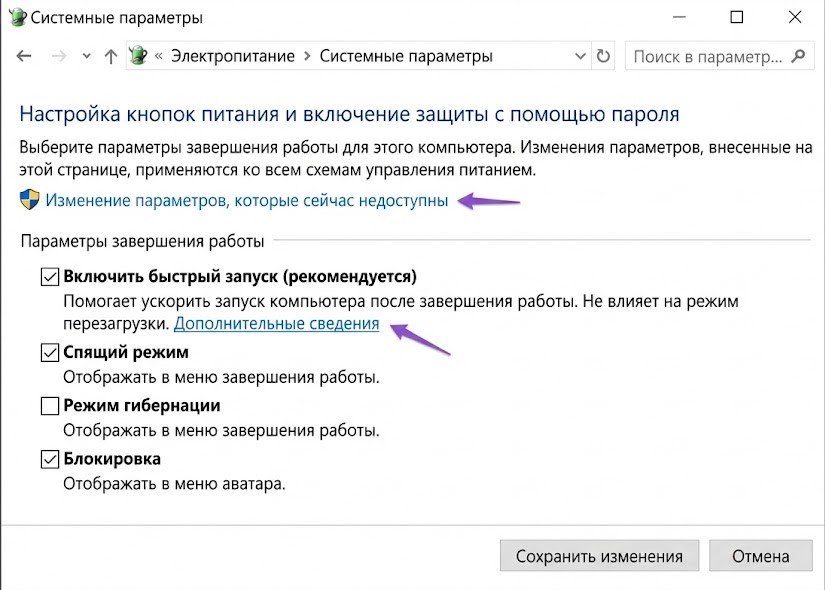Click the back navigation arrow

[22, 56]
